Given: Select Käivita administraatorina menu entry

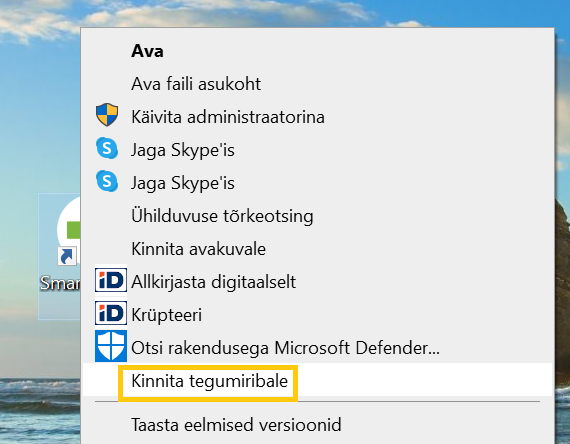Looking at the screenshot, I should 228,117.
